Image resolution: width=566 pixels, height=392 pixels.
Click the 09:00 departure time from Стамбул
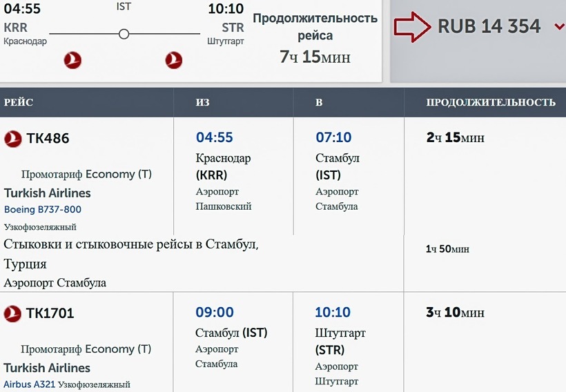pos(215,313)
